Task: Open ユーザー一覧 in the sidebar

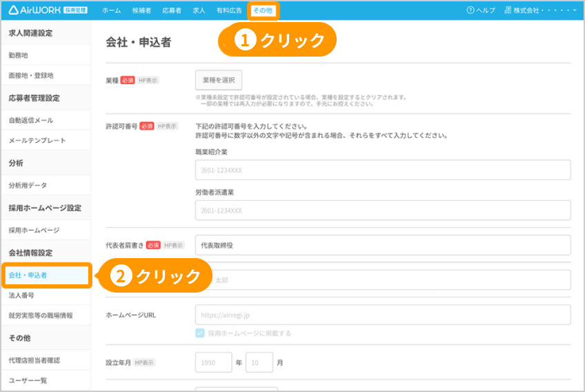Action: click(46, 380)
